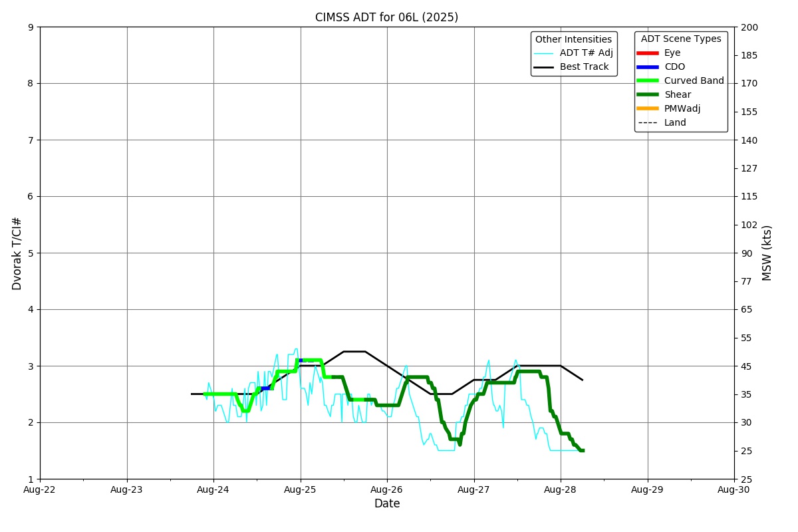The image size is (798, 532).
Task: Select the chart title CIMSS ADT for 06L
Action: 386,17
